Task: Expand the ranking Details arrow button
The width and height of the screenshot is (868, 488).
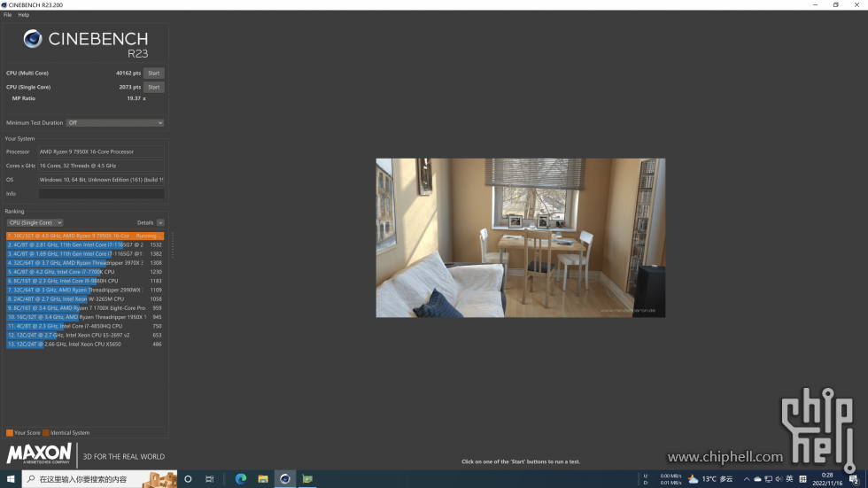Action: 160,222
